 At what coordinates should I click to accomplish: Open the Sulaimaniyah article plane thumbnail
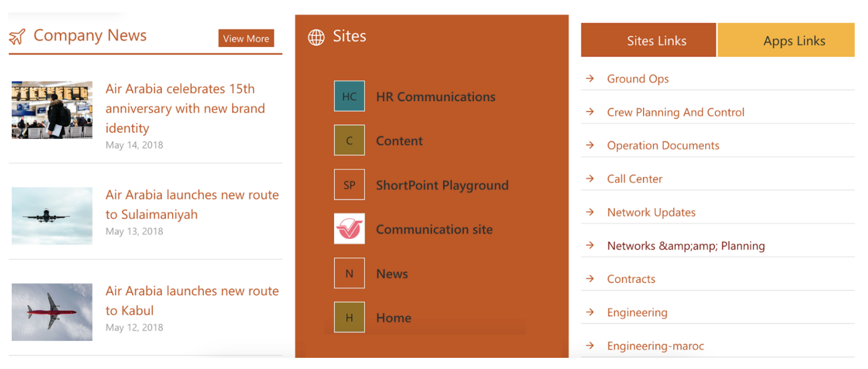[52, 216]
